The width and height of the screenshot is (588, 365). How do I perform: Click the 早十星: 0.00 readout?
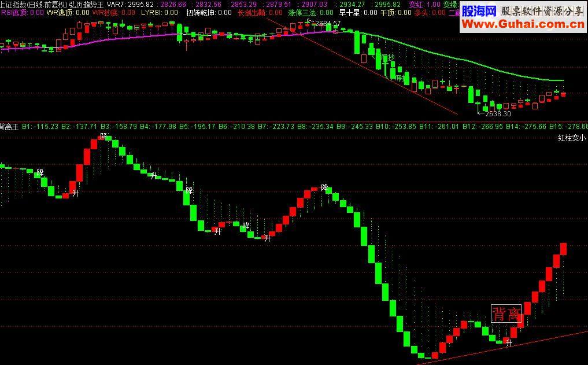click(358, 12)
